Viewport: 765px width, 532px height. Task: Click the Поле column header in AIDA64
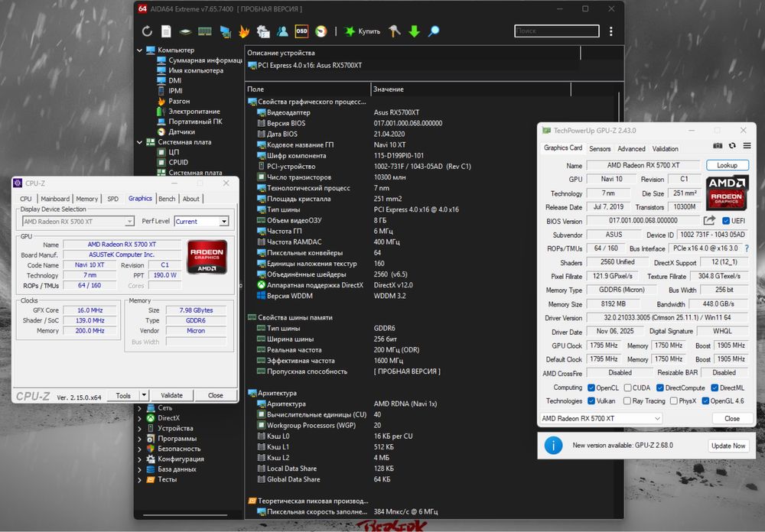pyautogui.click(x=308, y=89)
